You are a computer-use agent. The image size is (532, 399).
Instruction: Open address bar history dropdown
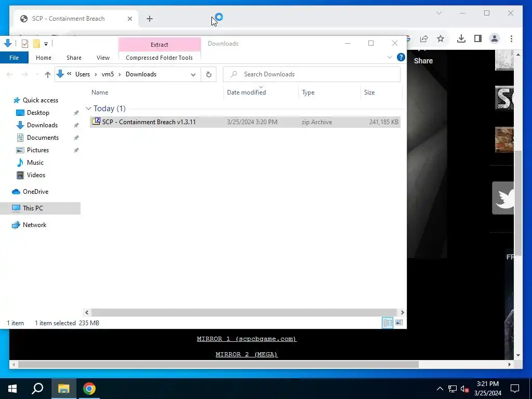[193, 75]
